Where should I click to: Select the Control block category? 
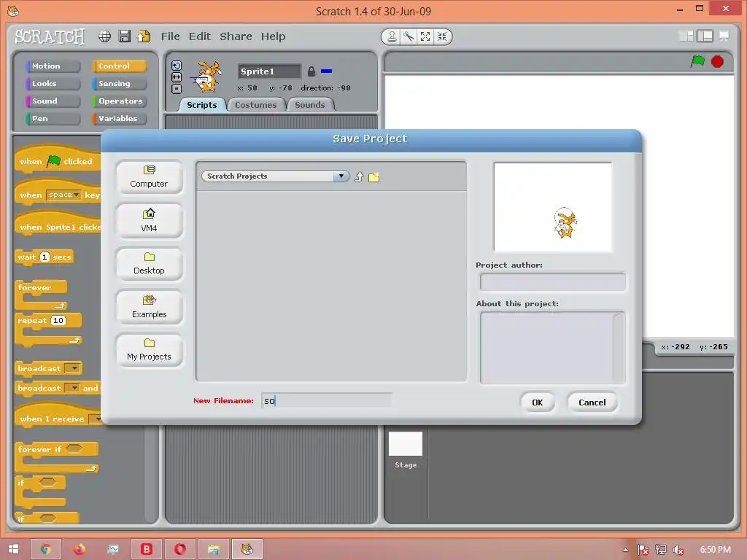[119, 66]
